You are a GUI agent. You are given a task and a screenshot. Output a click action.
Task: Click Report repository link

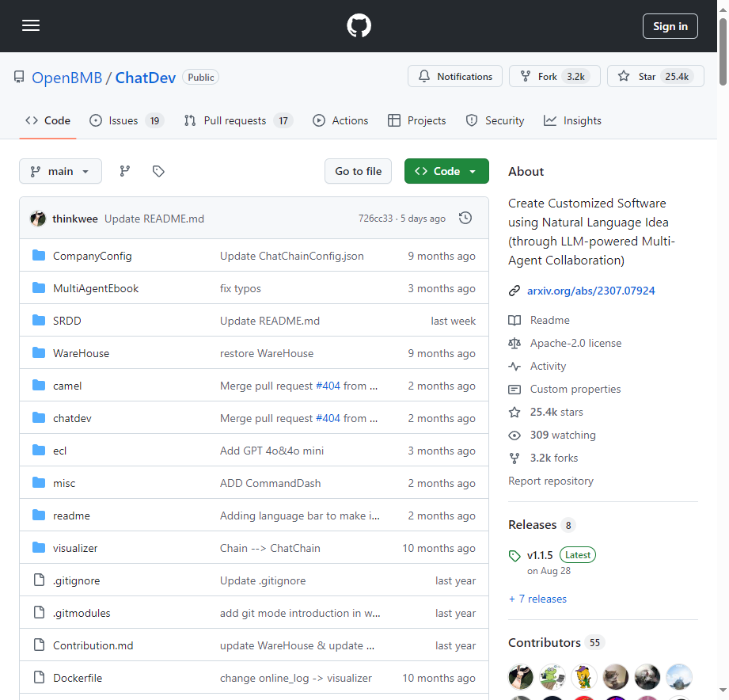tap(550, 481)
